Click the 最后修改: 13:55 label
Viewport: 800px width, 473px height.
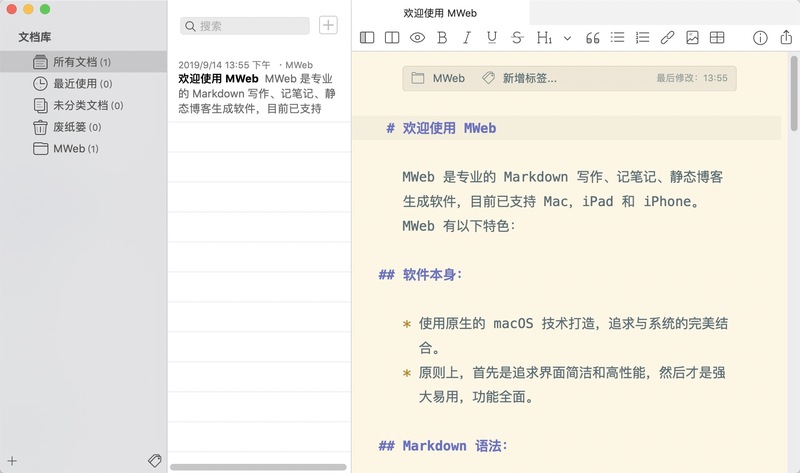click(692, 78)
